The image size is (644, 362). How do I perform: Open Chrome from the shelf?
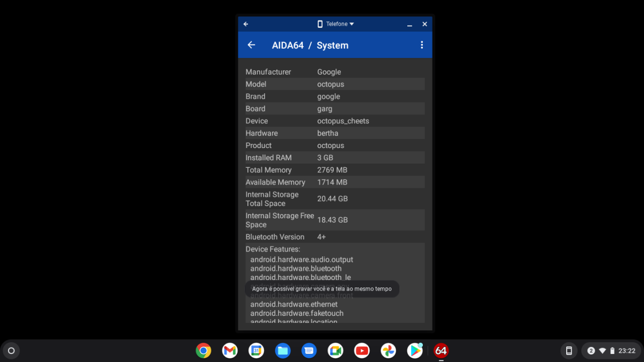click(203, 351)
